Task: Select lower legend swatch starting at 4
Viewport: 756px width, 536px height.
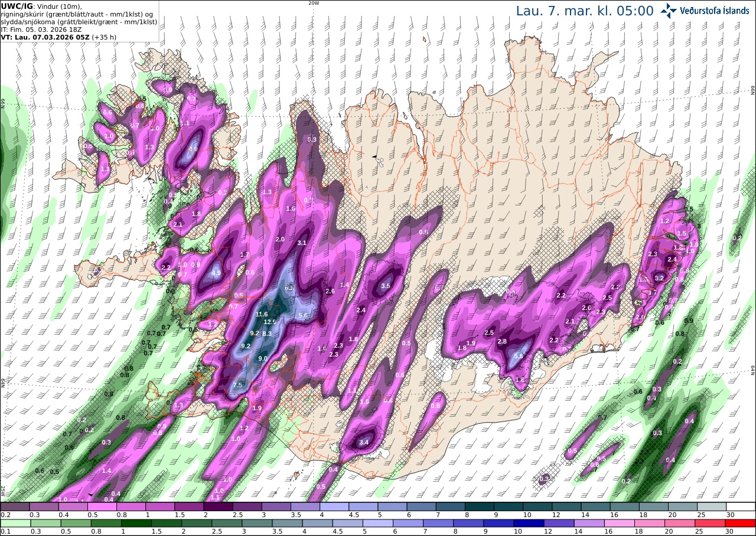Action: [x=317, y=523]
